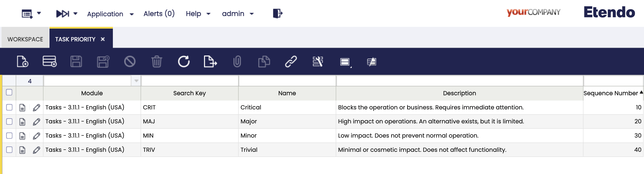
Task: Click pencil edit icon for Major row
Action: tap(37, 122)
